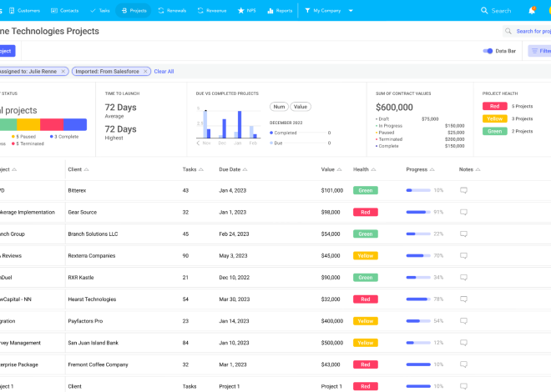Click the Green project health badge

tap(495, 131)
